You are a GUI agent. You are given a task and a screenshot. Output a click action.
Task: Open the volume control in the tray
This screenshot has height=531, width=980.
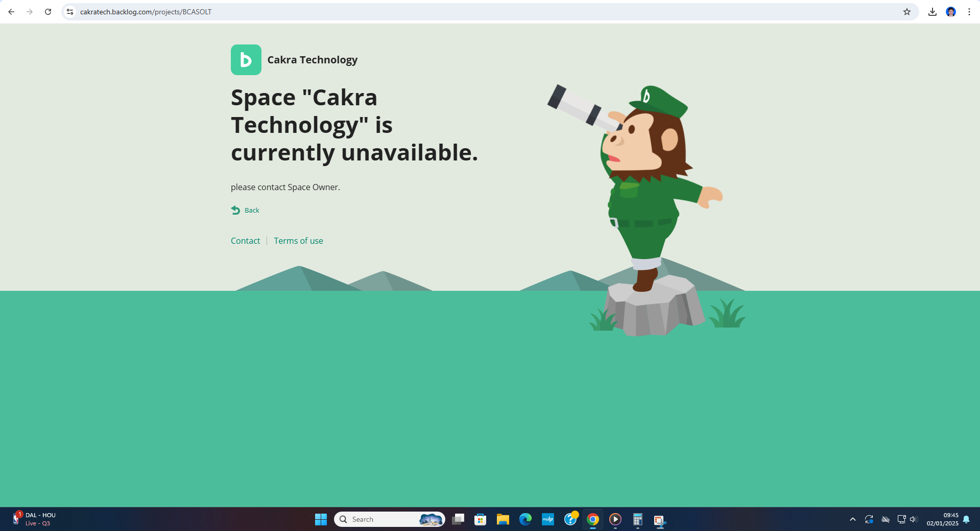click(914, 519)
